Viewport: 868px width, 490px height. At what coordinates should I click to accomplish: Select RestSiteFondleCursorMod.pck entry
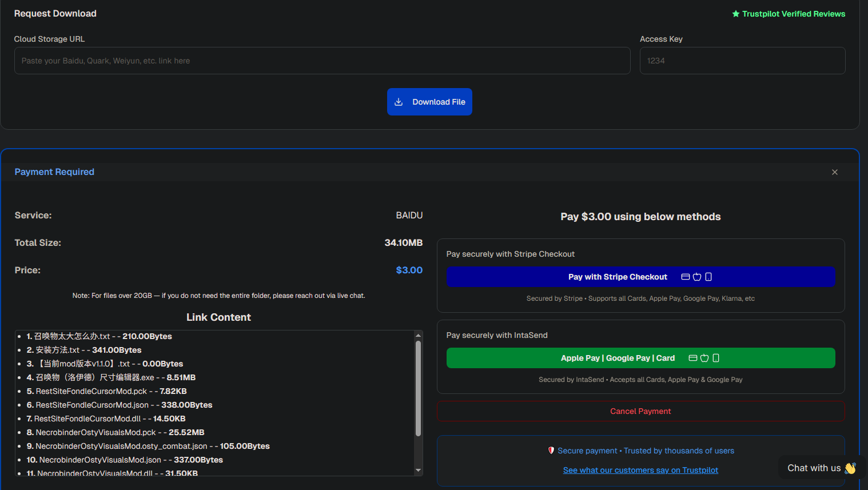pos(107,391)
